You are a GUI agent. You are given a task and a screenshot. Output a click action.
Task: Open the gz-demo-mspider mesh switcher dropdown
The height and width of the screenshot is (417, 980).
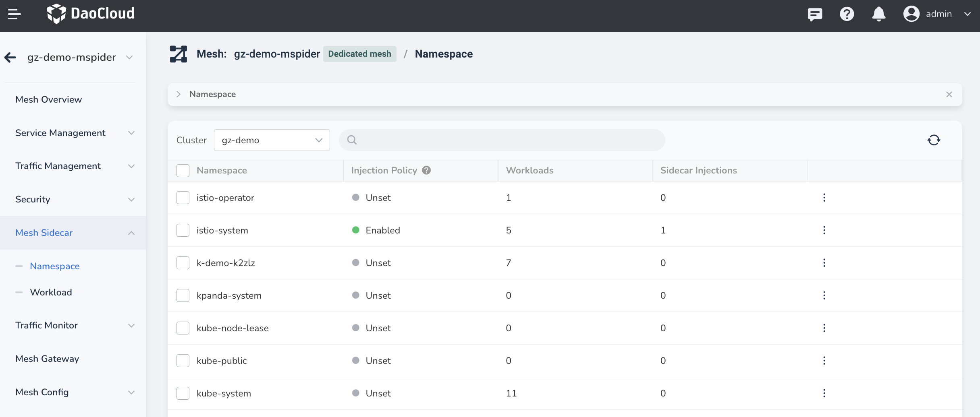(80, 58)
